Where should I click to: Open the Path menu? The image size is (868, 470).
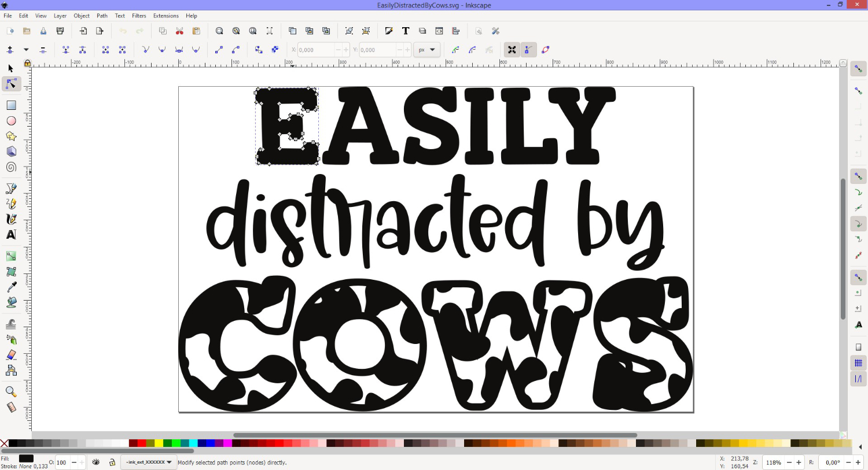pyautogui.click(x=102, y=16)
